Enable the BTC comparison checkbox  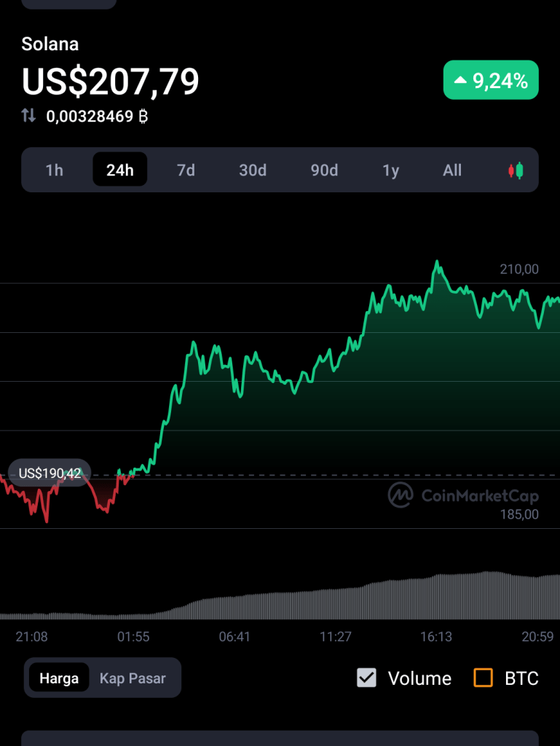[x=483, y=678]
